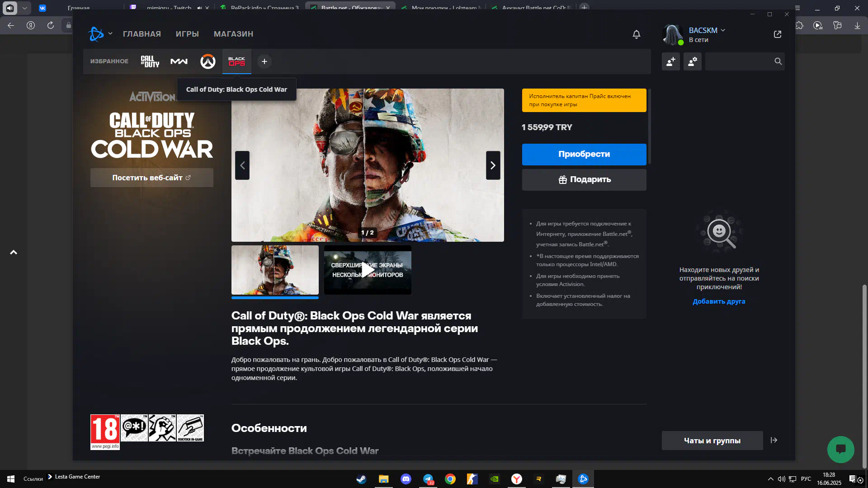This screenshot has width=868, height=488.
Task: Collapse the friends sidebar arrow icon
Action: coord(774,440)
